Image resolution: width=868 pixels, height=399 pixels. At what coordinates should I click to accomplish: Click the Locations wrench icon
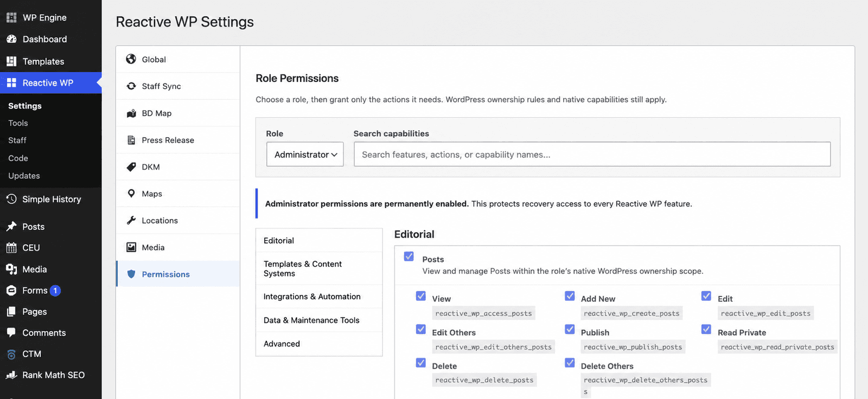[131, 220]
